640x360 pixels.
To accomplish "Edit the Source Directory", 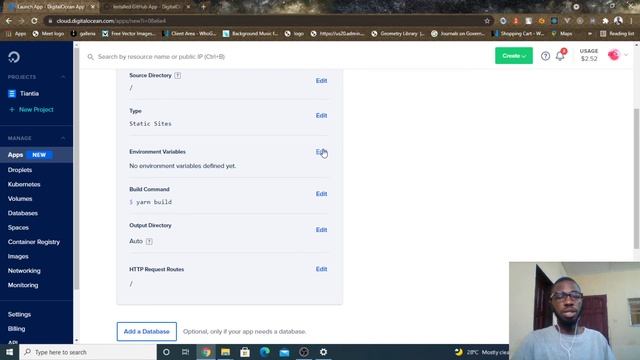I will click(x=321, y=81).
